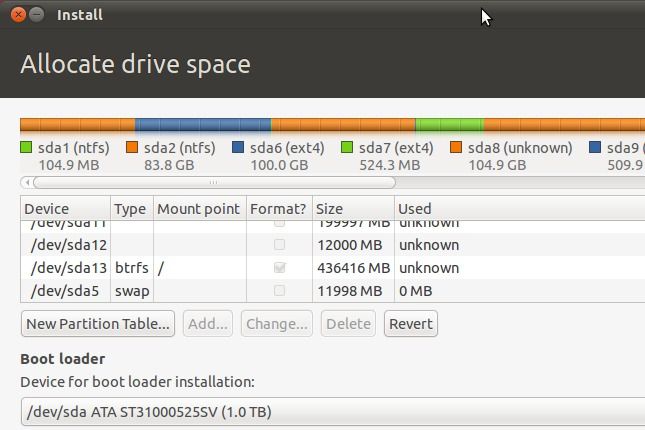Click the New Partition Table button
Screen dimensions: 645x430
click(x=98, y=324)
